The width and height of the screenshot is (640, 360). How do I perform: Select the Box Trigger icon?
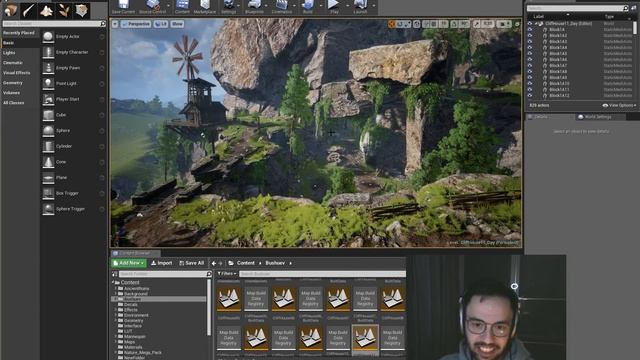(x=48, y=193)
